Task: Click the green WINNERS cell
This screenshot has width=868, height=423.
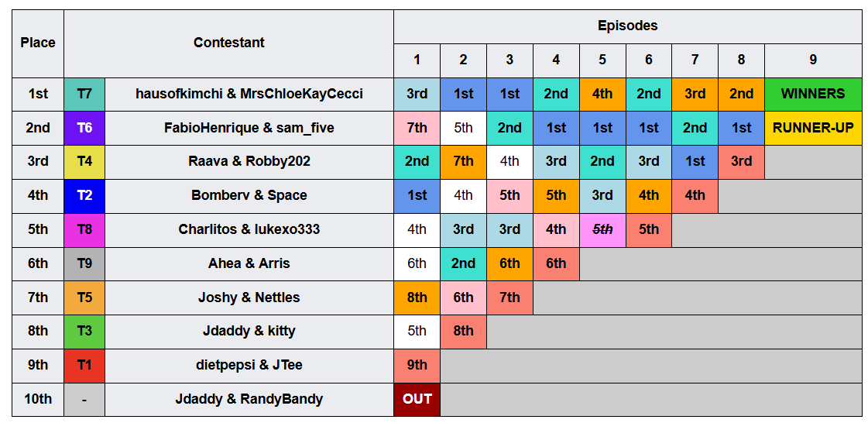Action: [813, 94]
